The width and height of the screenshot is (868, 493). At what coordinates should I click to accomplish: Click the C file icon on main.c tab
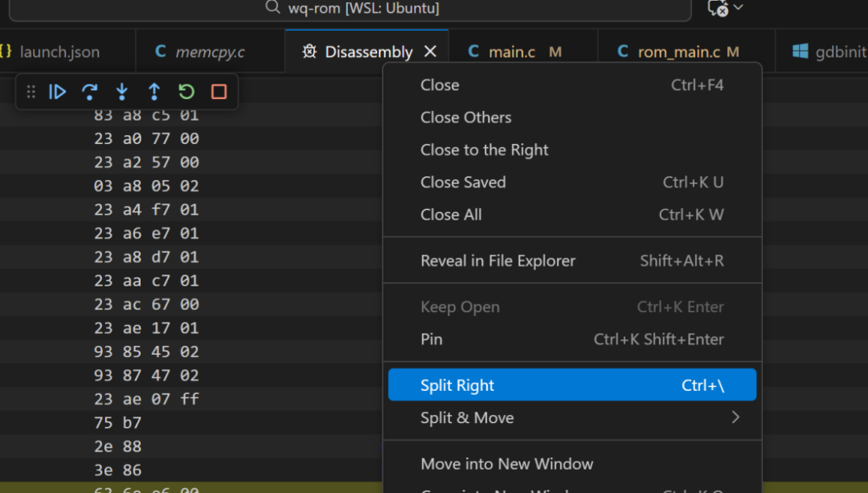(x=473, y=51)
